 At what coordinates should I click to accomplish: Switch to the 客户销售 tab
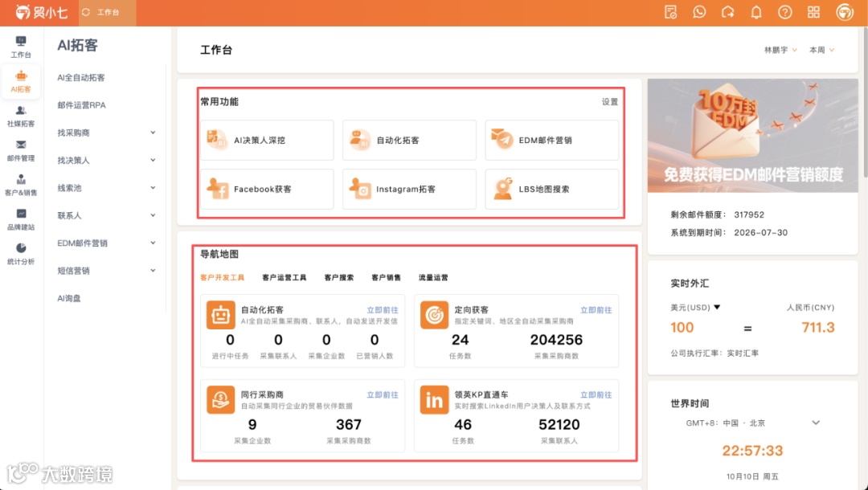[x=386, y=278]
